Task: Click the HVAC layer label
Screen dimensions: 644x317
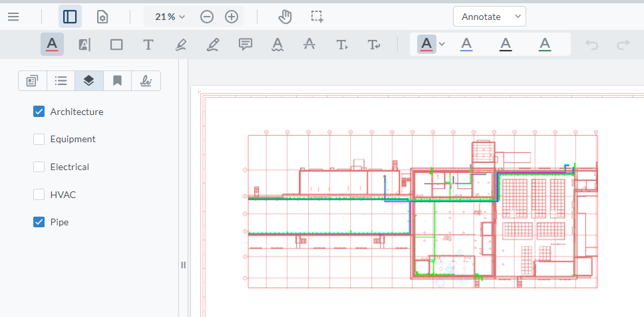Action: (63, 194)
